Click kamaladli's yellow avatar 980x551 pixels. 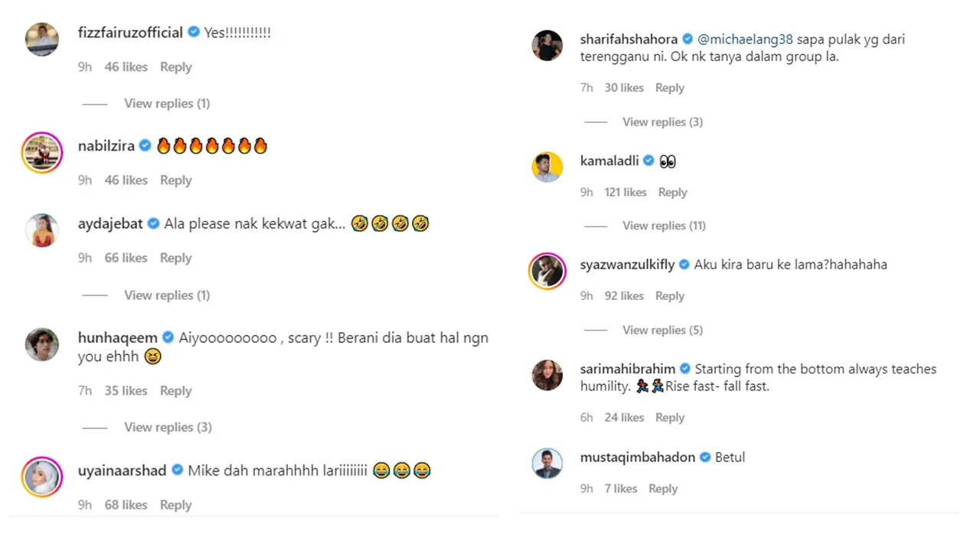(547, 167)
